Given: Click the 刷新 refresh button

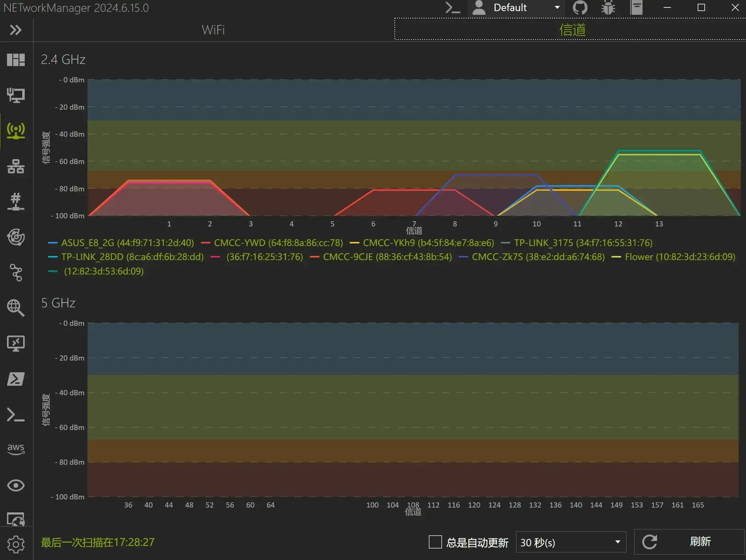Looking at the screenshot, I should tap(689, 542).
